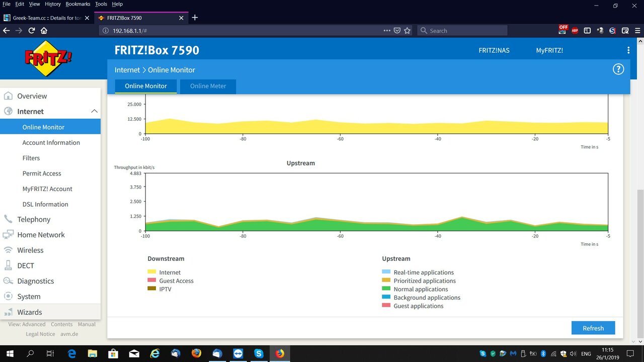Open the Tools menu
The image size is (644, 362).
(x=101, y=4)
